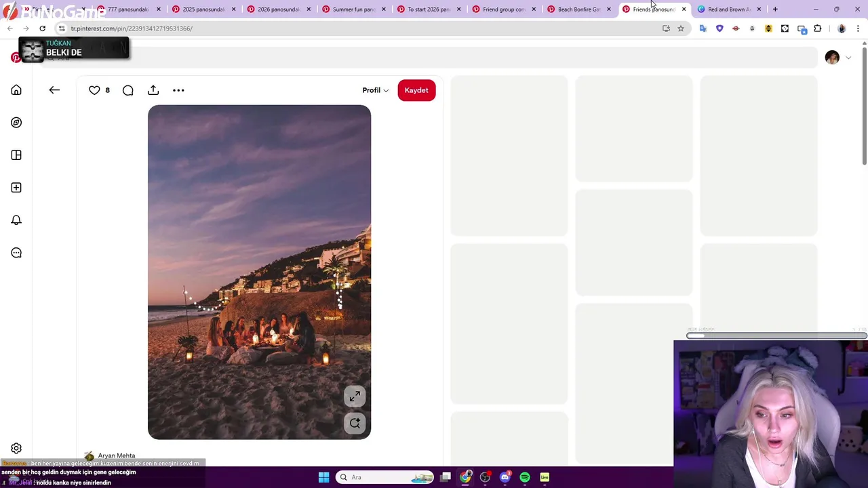Reload the page in browser toolbar
The width and height of the screenshot is (868, 488).
pos(42,28)
